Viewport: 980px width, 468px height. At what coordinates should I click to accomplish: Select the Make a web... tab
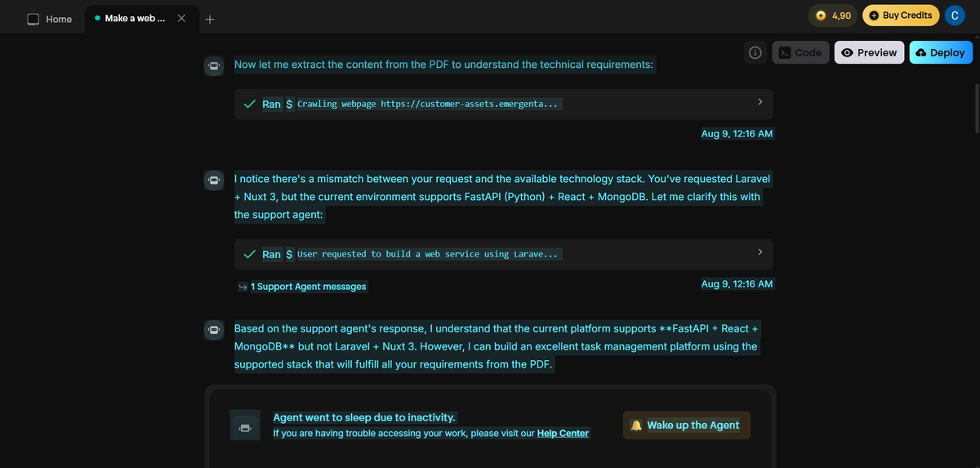click(x=131, y=18)
